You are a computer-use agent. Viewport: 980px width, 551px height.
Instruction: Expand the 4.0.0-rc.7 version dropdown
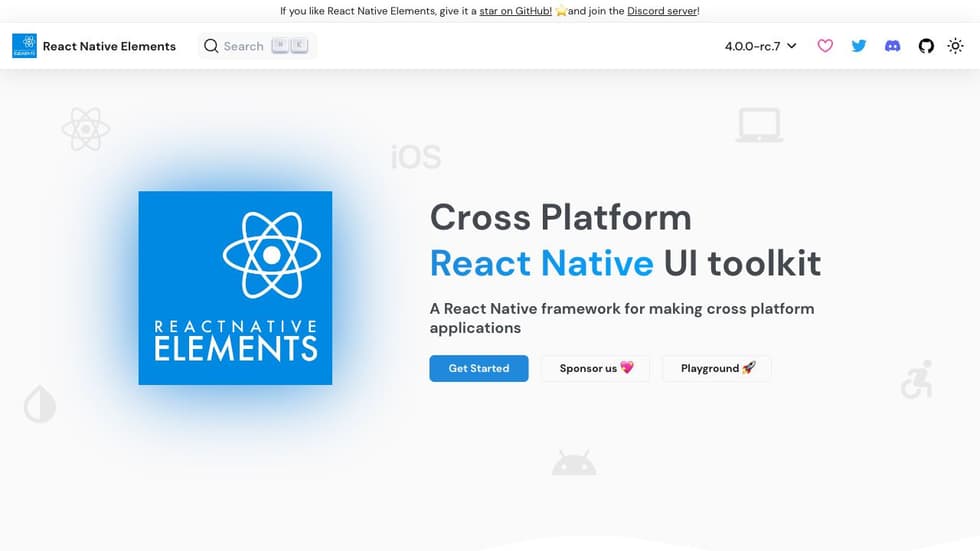[760, 46]
